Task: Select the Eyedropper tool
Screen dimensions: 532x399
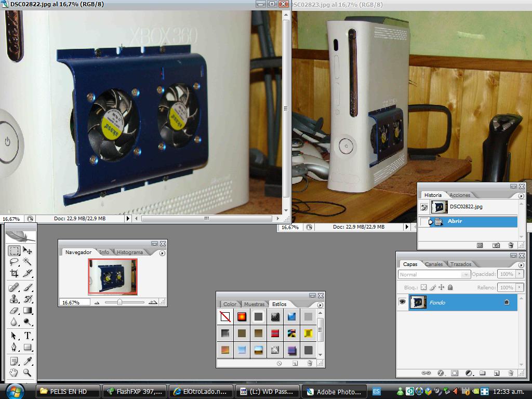Action: (28, 361)
